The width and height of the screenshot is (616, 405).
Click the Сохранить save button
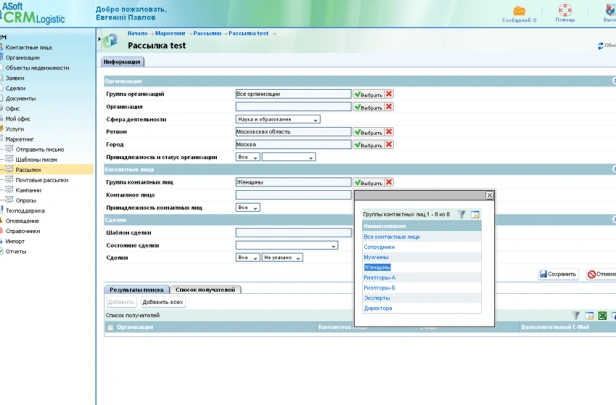pyautogui.click(x=558, y=273)
